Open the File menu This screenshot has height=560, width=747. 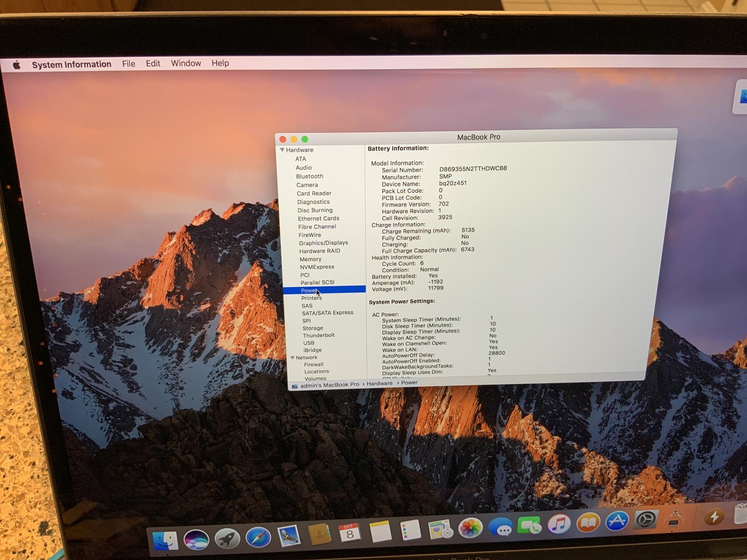129,64
